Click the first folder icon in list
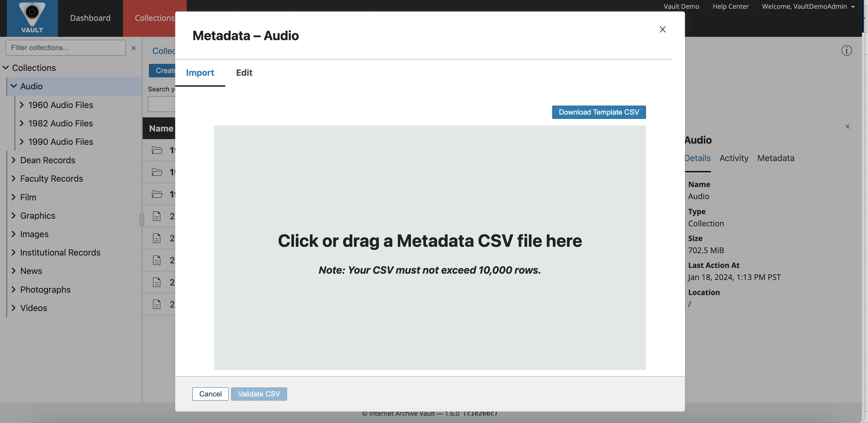This screenshot has width=868, height=423. [157, 150]
